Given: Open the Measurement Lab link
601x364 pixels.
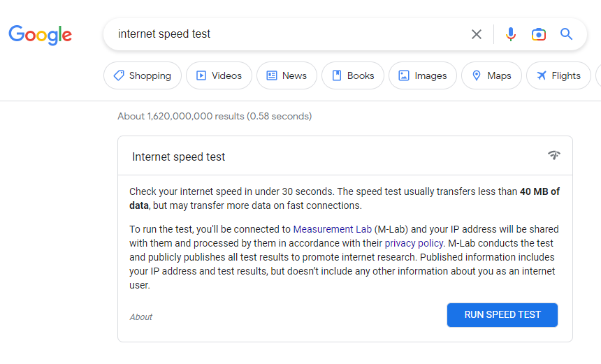Looking at the screenshot, I should (x=332, y=229).
